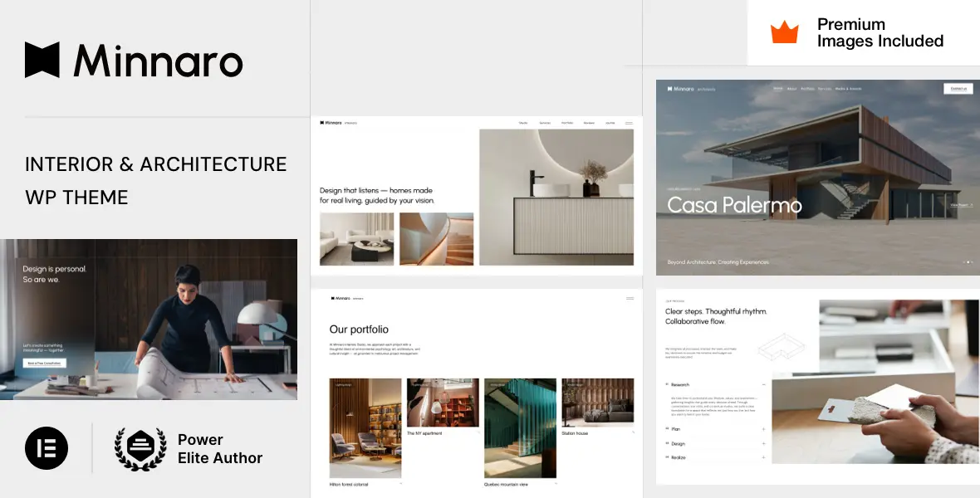980x498 pixels.
Task: Click the "Casa Palermo" title
Action: coord(734,205)
